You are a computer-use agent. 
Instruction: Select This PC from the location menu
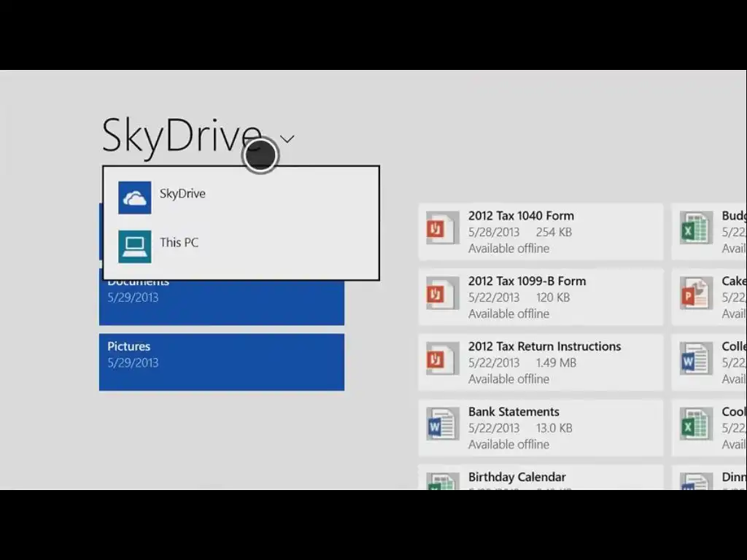[x=241, y=246]
